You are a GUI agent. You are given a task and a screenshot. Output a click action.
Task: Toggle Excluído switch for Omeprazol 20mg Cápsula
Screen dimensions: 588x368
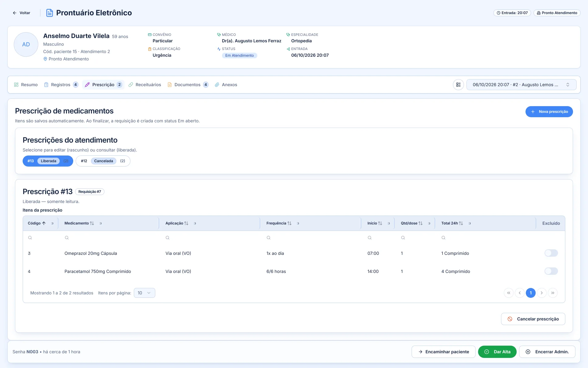tap(551, 253)
